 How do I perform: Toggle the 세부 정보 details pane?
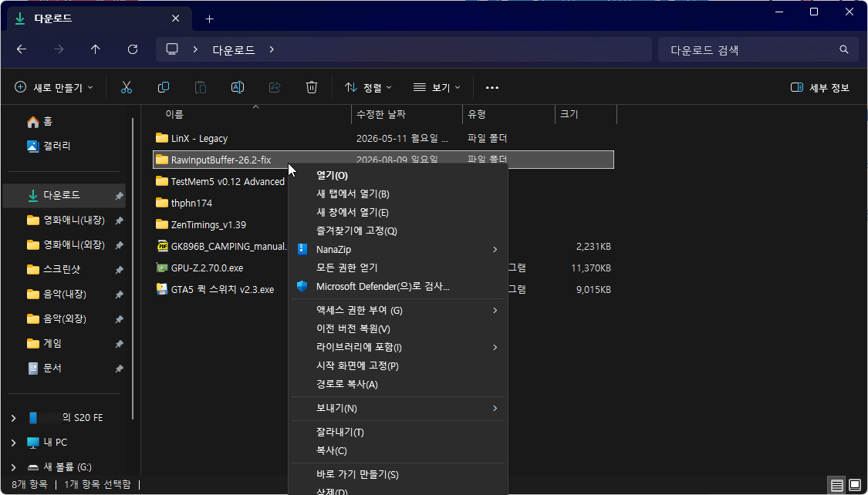click(x=820, y=87)
